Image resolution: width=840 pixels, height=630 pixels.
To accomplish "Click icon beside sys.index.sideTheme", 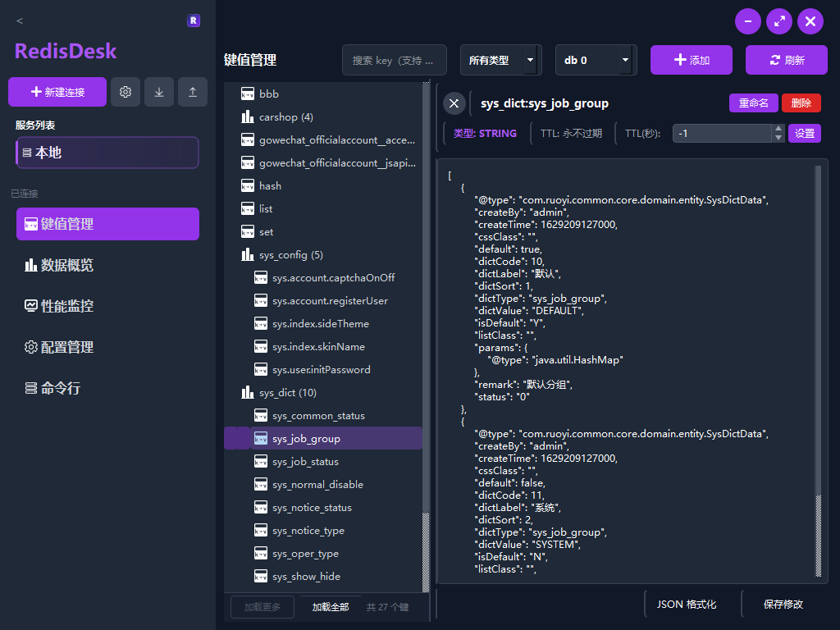I will pos(261,323).
